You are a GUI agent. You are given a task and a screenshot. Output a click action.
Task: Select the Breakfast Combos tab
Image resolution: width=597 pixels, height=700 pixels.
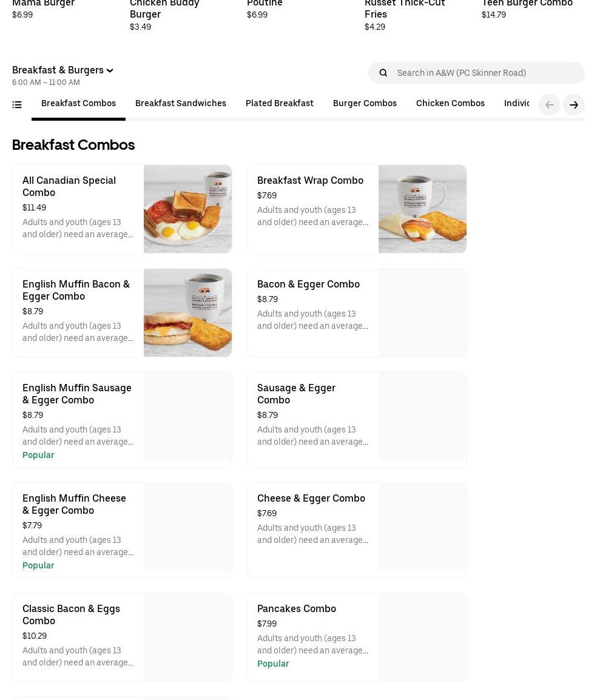pyautogui.click(x=78, y=104)
